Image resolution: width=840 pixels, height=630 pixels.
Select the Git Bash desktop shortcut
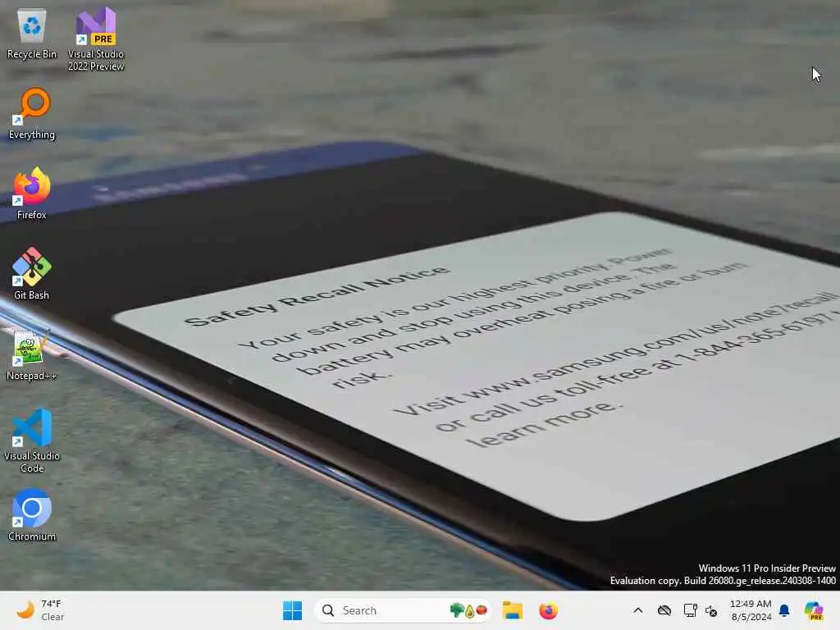coord(32,274)
